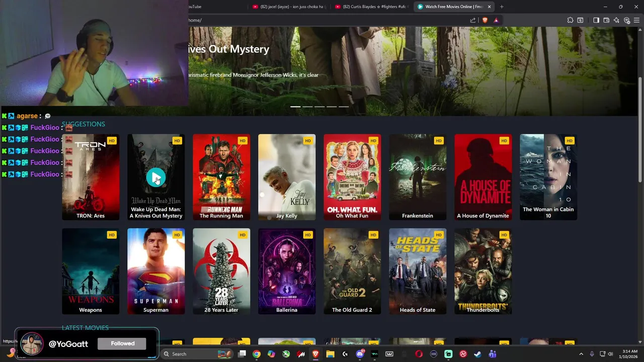
Task: Open Microsoft Teams taskbar icon
Action: tap(493, 354)
